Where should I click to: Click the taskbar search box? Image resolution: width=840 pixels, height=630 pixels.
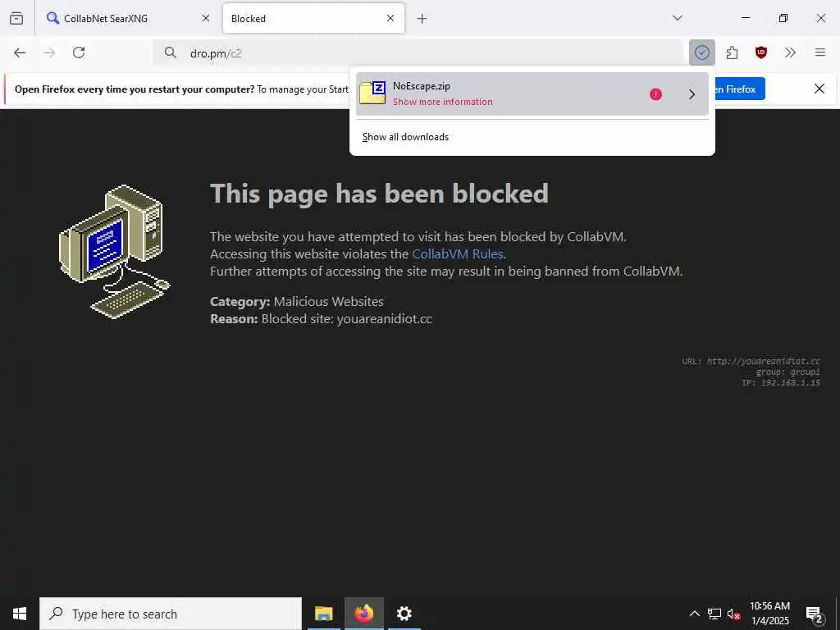point(171,614)
